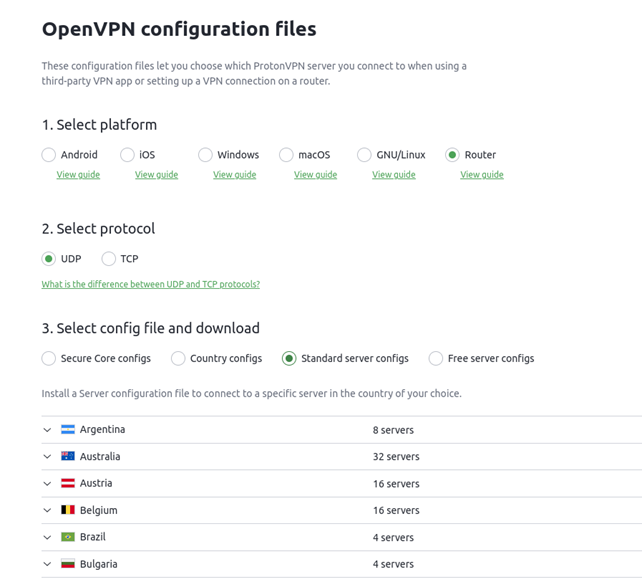This screenshot has height=582, width=642.
Task: Expand the Bulgaria server list chevron
Action: 47,564
